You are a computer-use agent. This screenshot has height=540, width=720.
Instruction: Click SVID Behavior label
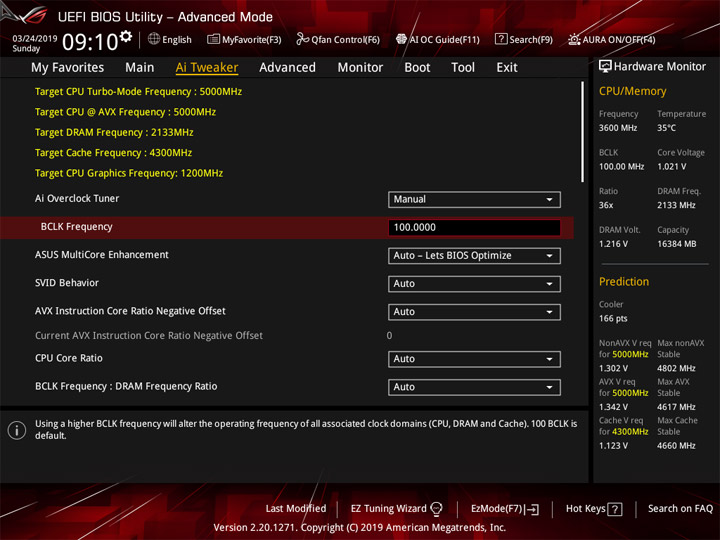[x=67, y=283]
